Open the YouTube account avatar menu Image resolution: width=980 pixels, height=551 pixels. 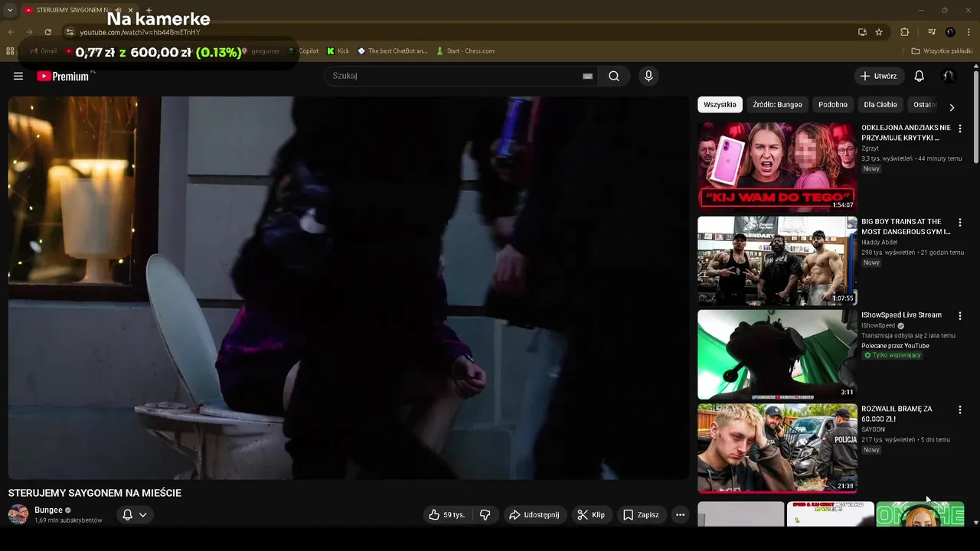pyautogui.click(x=948, y=76)
